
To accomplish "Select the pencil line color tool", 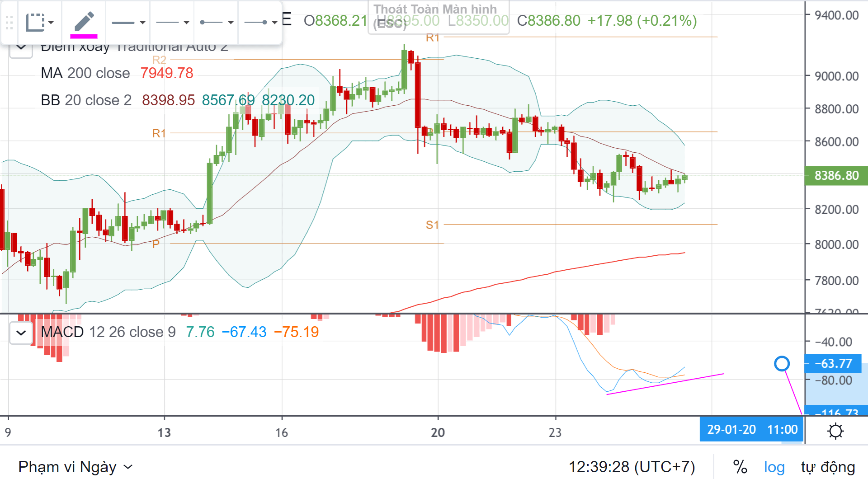I will click(84, 22).
